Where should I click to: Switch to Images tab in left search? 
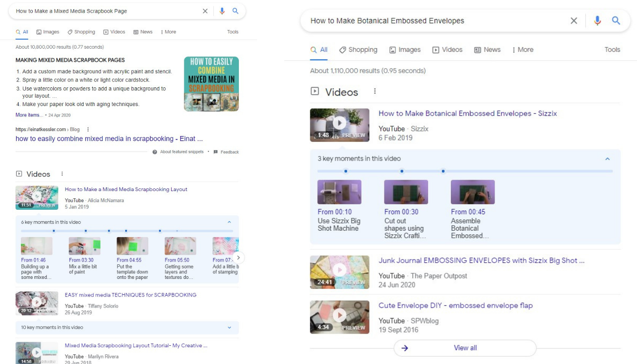click(x=48, y=32)
